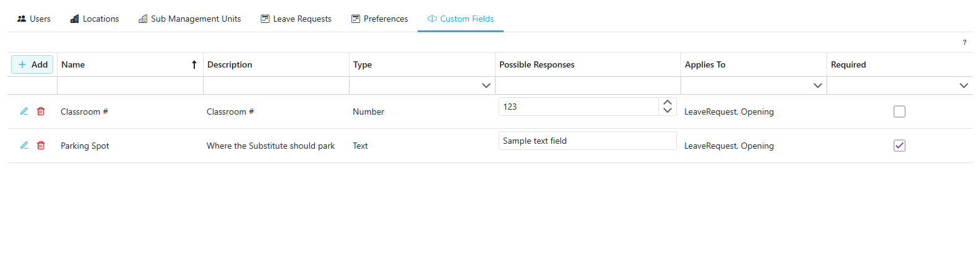Click the Add button
This screenshot has width=980, height=259.
click(33, 64)
